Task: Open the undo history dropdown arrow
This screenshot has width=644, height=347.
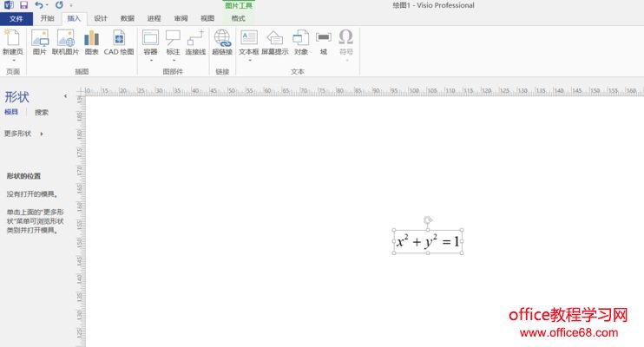Action: (47, 5)
